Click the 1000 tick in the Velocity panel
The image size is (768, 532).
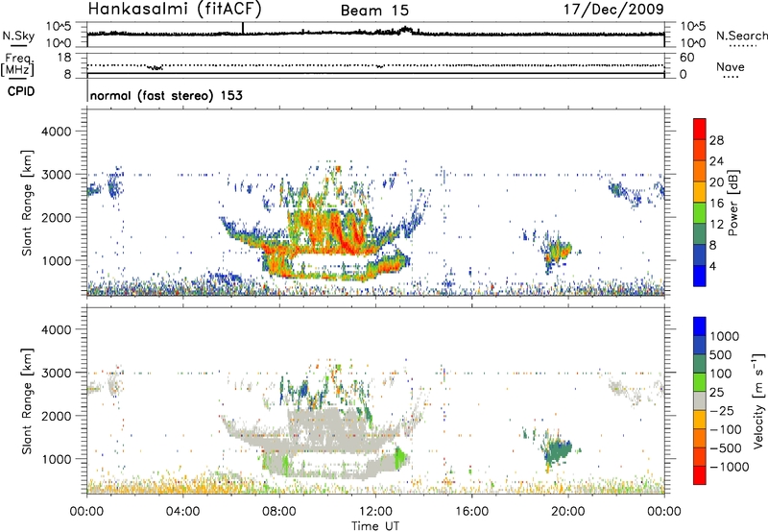click(x=56, y=459)
